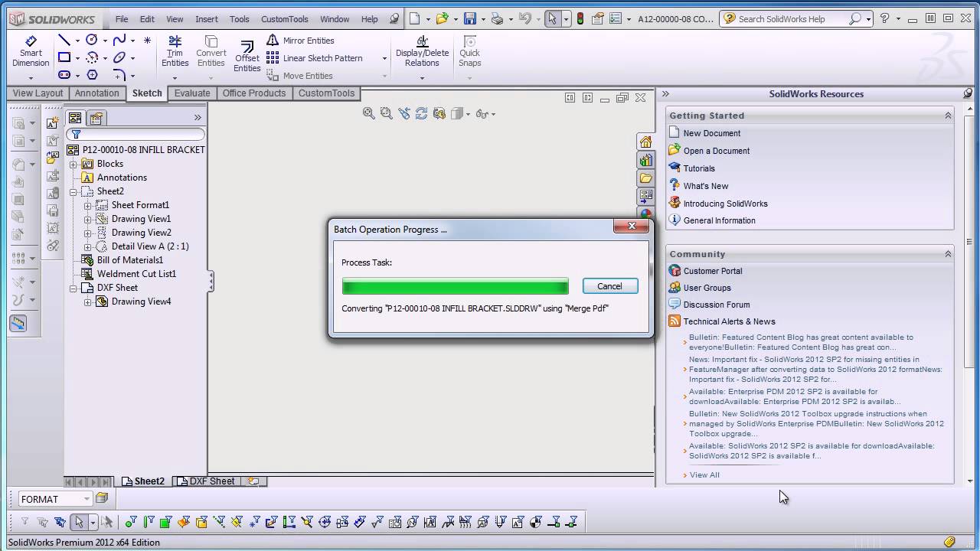Open the CustomTools menu
This screenshot has height=551, width=980.
pyautogui.click(x=285, y=19)
